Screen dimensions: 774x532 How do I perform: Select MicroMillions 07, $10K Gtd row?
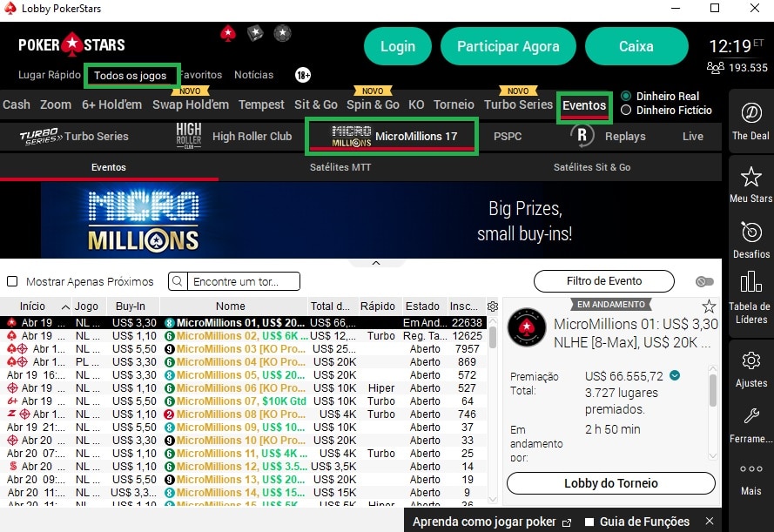pos(244,401)
